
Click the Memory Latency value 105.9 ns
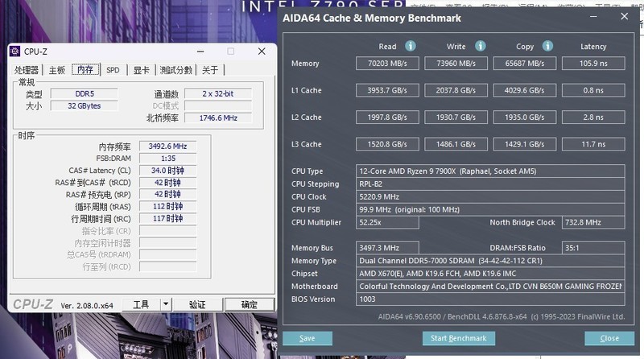click(x=593, y=64)
